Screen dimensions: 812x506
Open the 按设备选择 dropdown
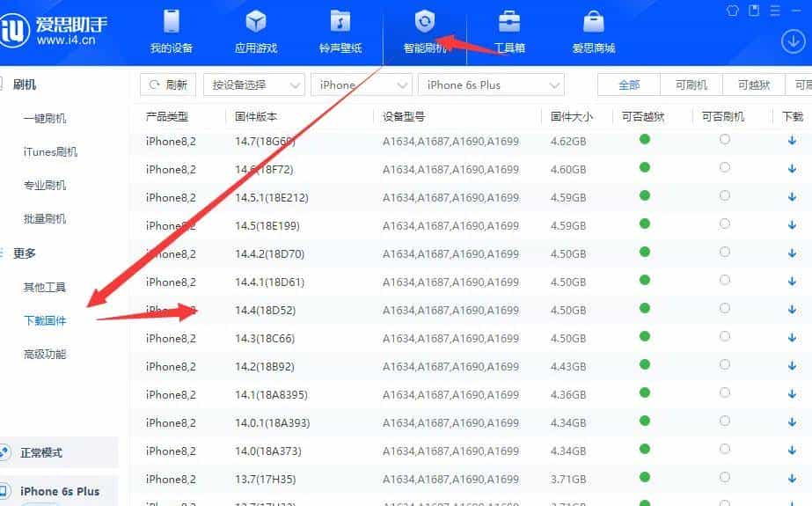[x=253, y=85]
